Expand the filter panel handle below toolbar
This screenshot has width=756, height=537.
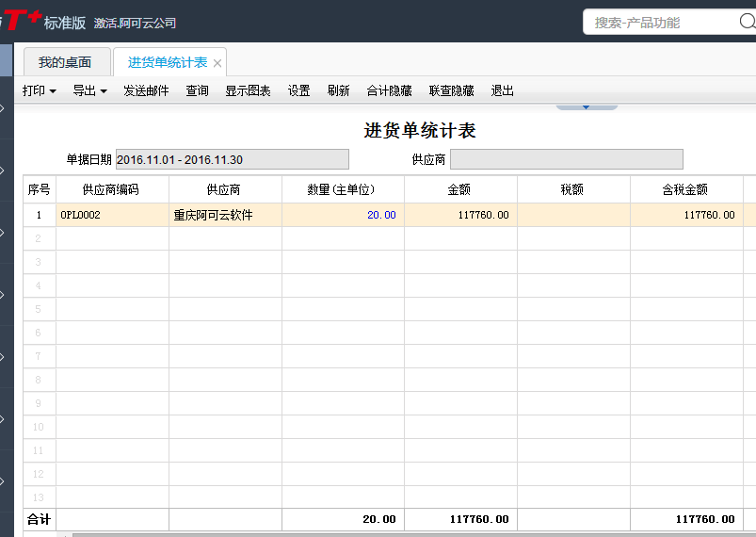[x=586, y=106]
